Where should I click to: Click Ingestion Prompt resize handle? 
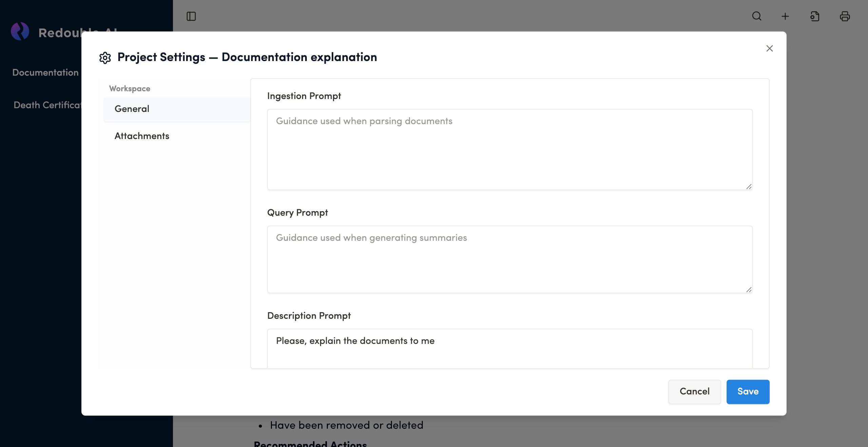click(x=749, y=187)
